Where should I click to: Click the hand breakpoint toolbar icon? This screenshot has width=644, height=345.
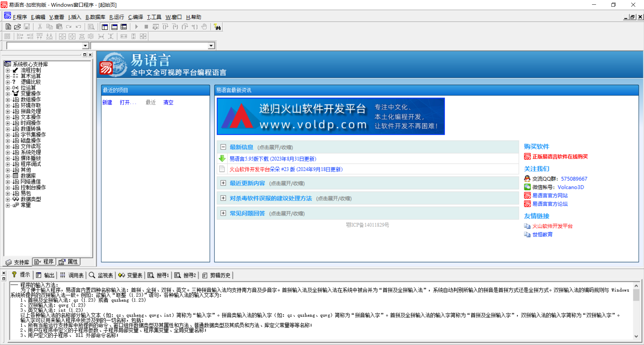204,27
